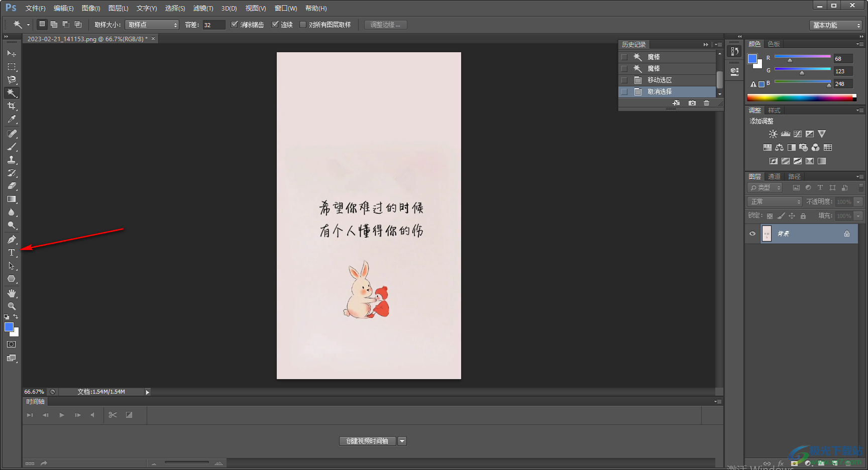Delete current history state
The image size is (868, 470).
707,103
